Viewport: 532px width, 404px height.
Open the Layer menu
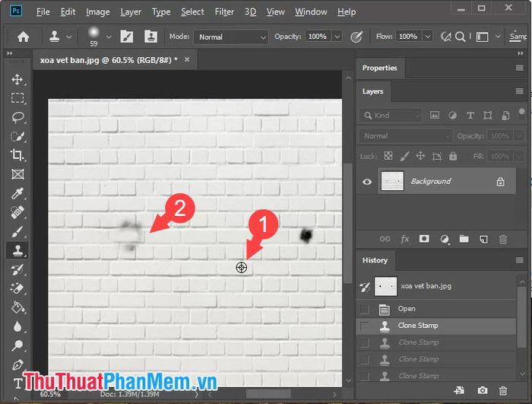(131, 12)
